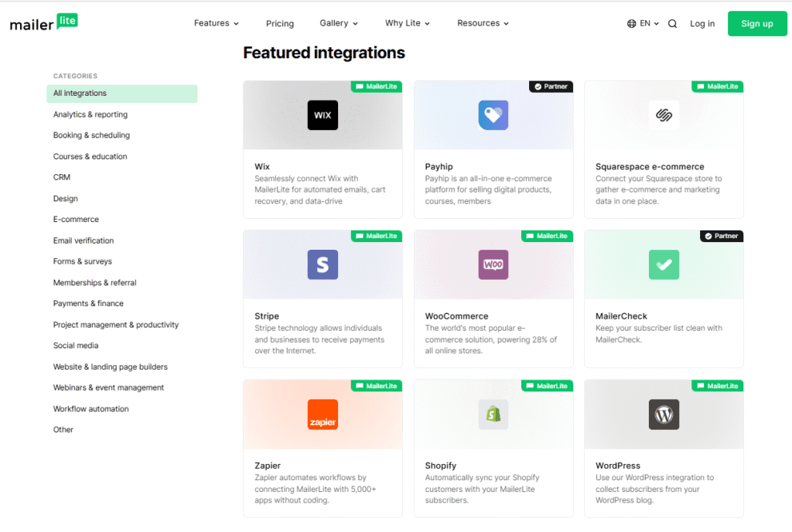This screenshot has width=792, height=532.
Task: Click Wix description starting 'Seamlessly connect Wix'
Action: [x=319, y=189]
